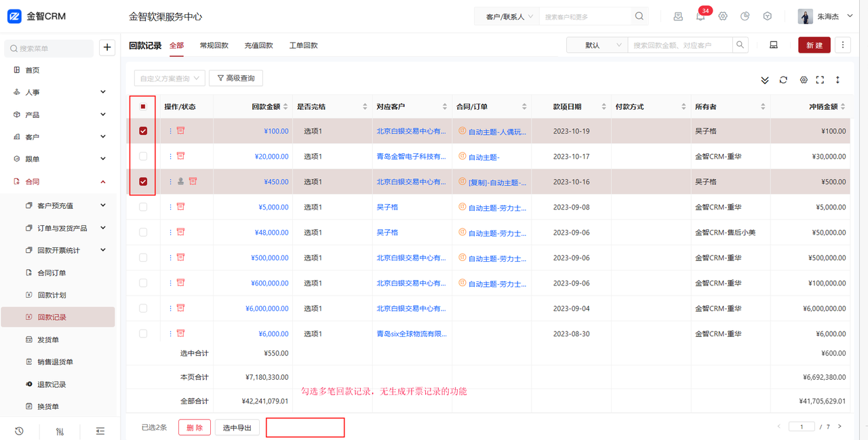Viewport: 868px width, 440px height.
Task: Switch to the 全部 tab
Action: 176,45
